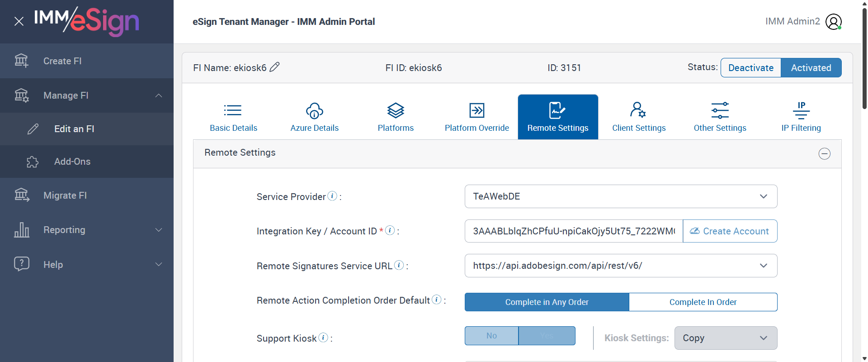The width and height of the screenshot is (868, 362).
Task: Show info for Remote Signatures Service URL
Action: tap(399, 265)
